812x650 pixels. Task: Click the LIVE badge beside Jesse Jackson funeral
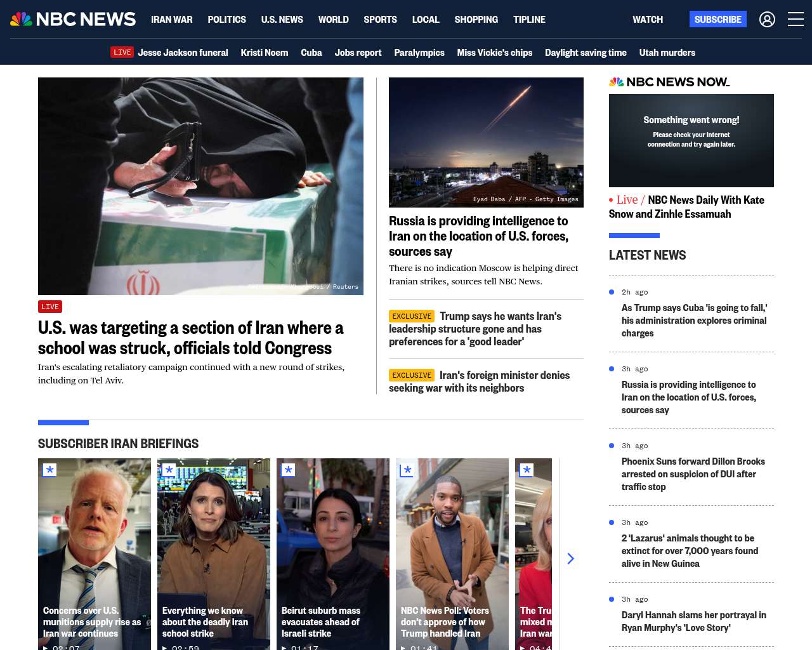click(x=122, y=52)
